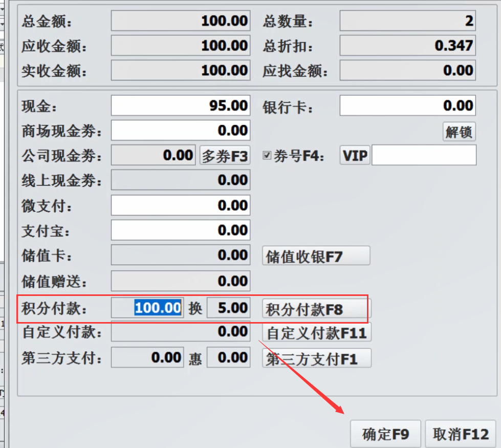The height and width of the screenshot is (448, 501).
Task: Focus the 银行卡 bank card field
Action: (407, 106)
